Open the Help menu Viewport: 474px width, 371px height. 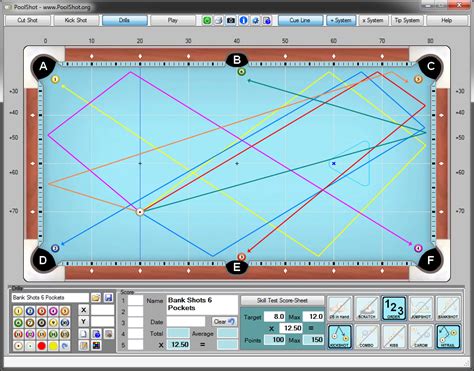pos(446,20)
